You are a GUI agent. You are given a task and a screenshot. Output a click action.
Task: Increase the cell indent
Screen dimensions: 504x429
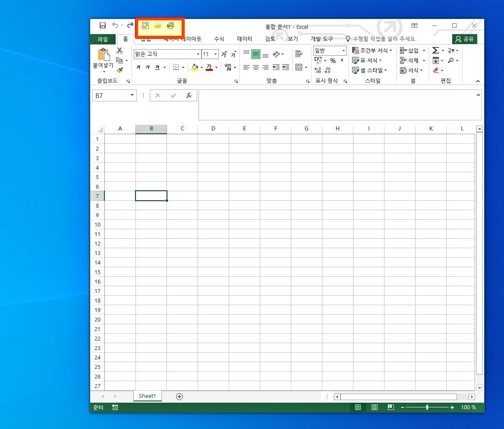pyautogui.click(x=285, y=67)
